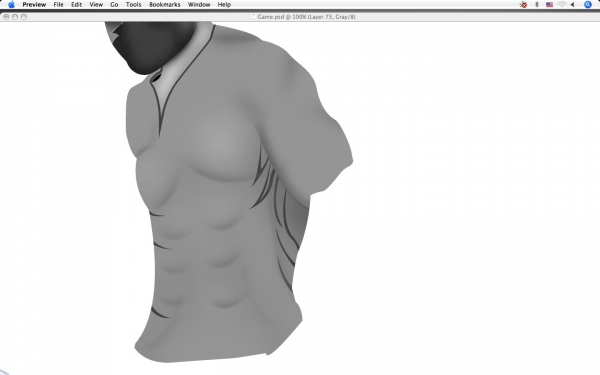
Task: Open the Tools menu
Action: pos(134,5)
